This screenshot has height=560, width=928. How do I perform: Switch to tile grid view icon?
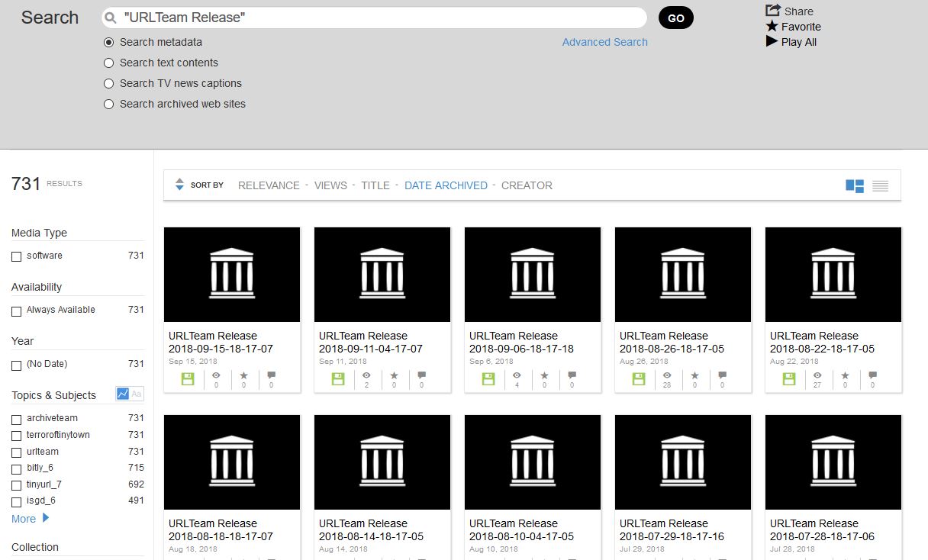pos(855,185)
